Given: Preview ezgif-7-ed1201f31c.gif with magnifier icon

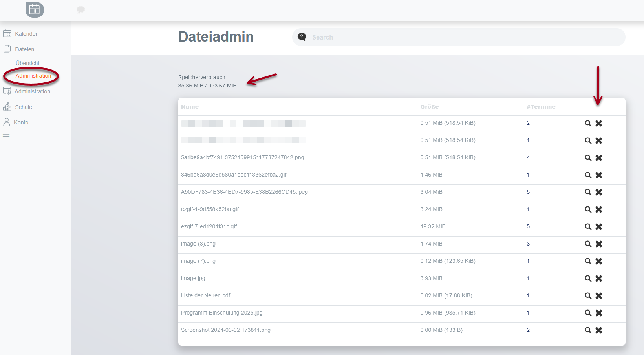Looking at the screenshot, I should (588, 227).
